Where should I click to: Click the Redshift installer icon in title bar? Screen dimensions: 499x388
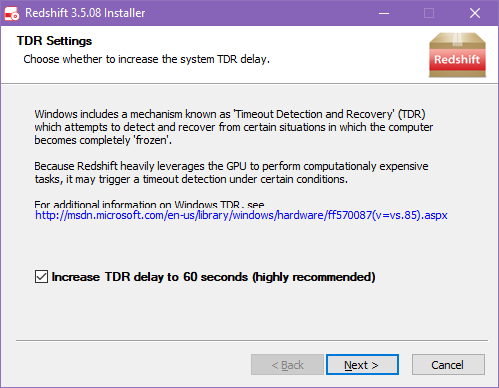point(12,13)
